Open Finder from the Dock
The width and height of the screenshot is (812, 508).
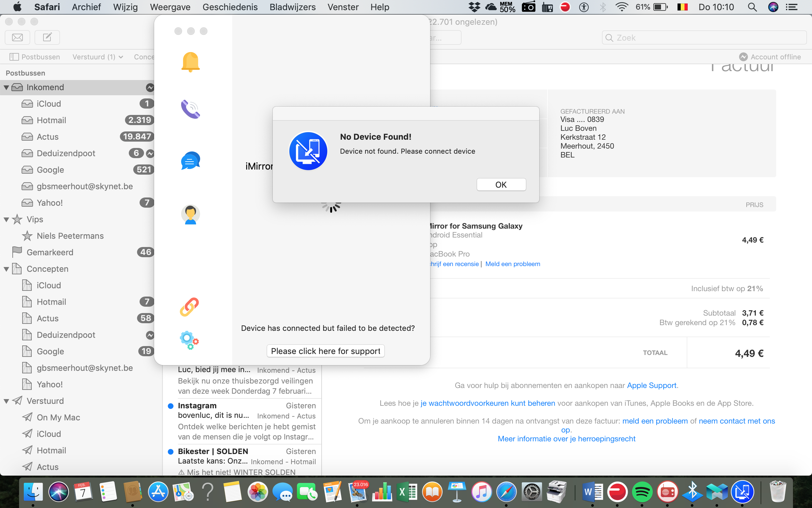33,491
